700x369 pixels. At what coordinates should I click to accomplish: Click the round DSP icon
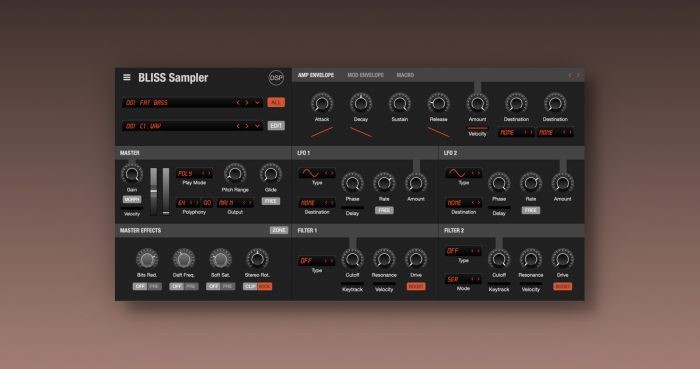[x=276, y=78]
